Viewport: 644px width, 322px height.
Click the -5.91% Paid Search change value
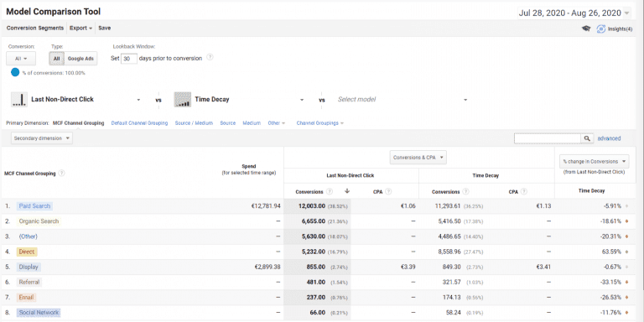click(612, 206)
